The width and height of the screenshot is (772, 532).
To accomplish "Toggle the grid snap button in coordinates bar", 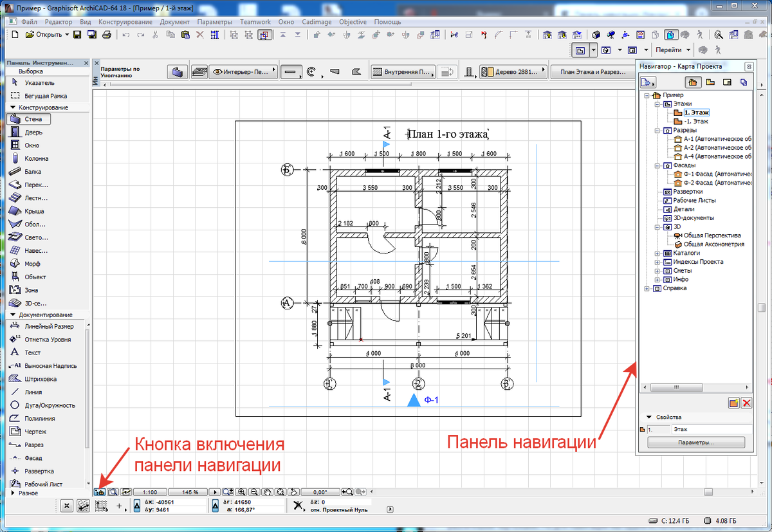I will tap(102, 506).
